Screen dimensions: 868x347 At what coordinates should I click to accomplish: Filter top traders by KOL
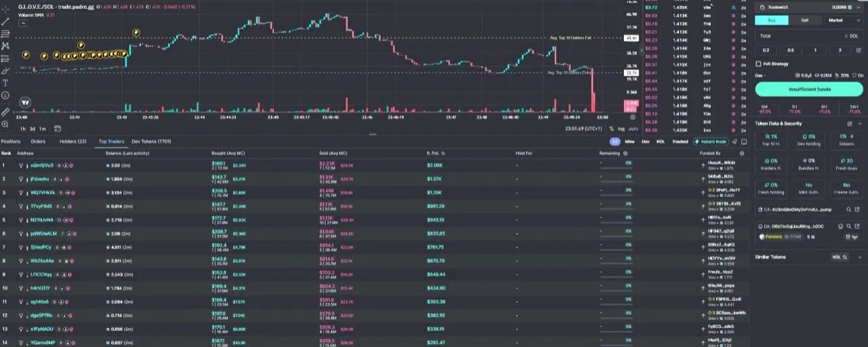pyautogui.click(x=660, y=142)
